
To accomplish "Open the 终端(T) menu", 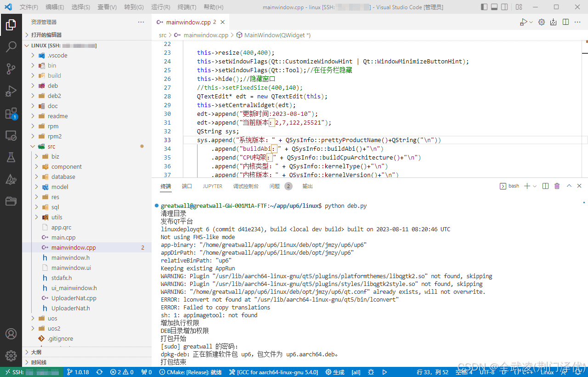I will click(187, 7).
